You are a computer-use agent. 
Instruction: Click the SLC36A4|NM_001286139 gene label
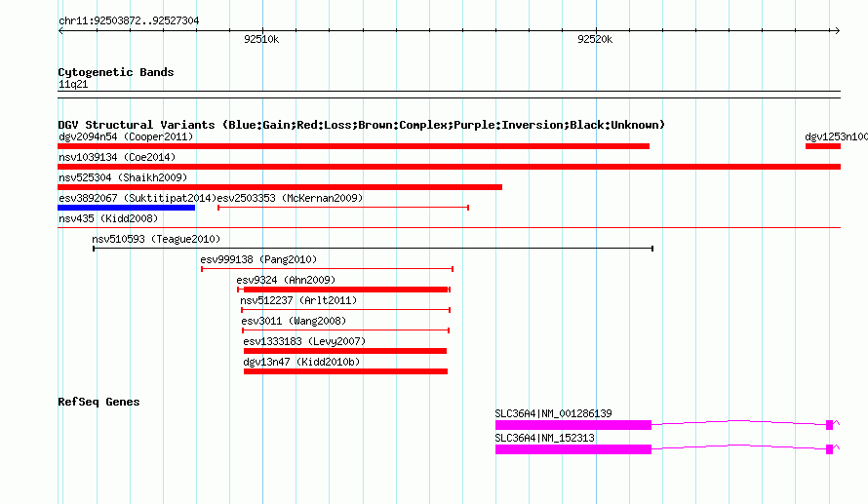[x=553, y=413]
